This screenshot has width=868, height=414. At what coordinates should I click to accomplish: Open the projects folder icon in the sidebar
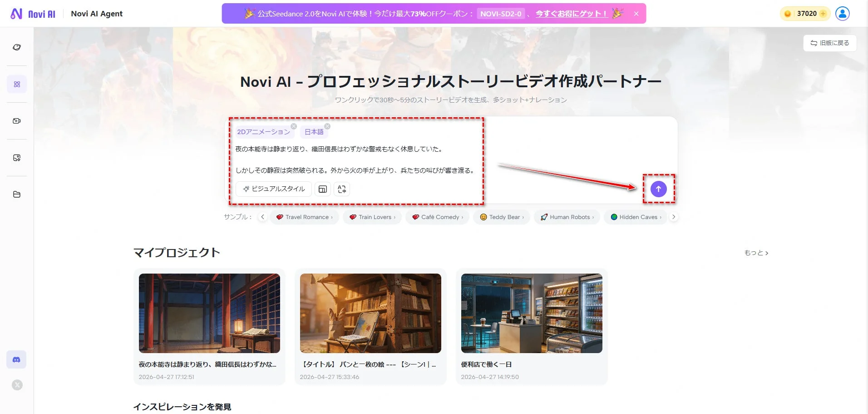point(17,194)
